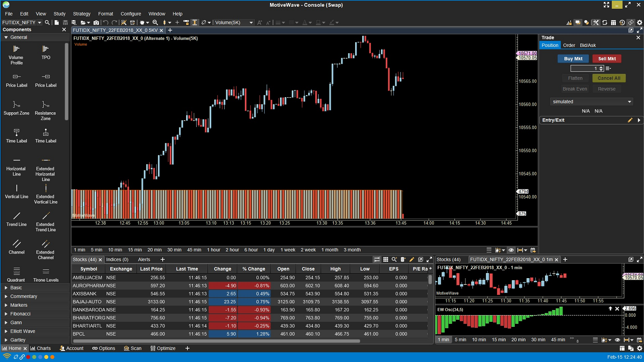Click the refresh arrows icon in top-right toolbar

pyautogui.click(x=605, y=23)
